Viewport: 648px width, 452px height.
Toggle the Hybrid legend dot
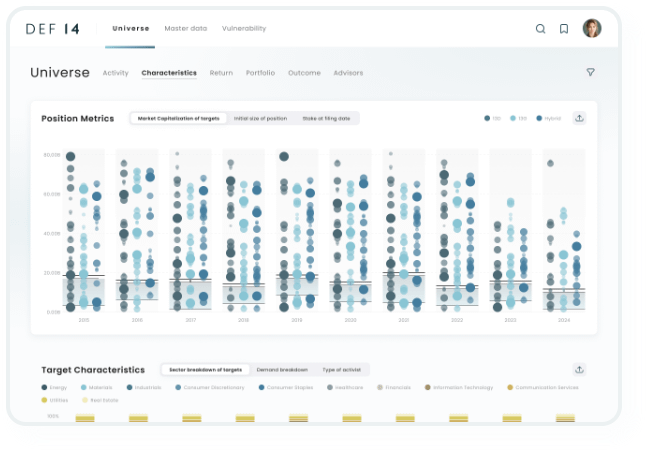pos(539,118)
